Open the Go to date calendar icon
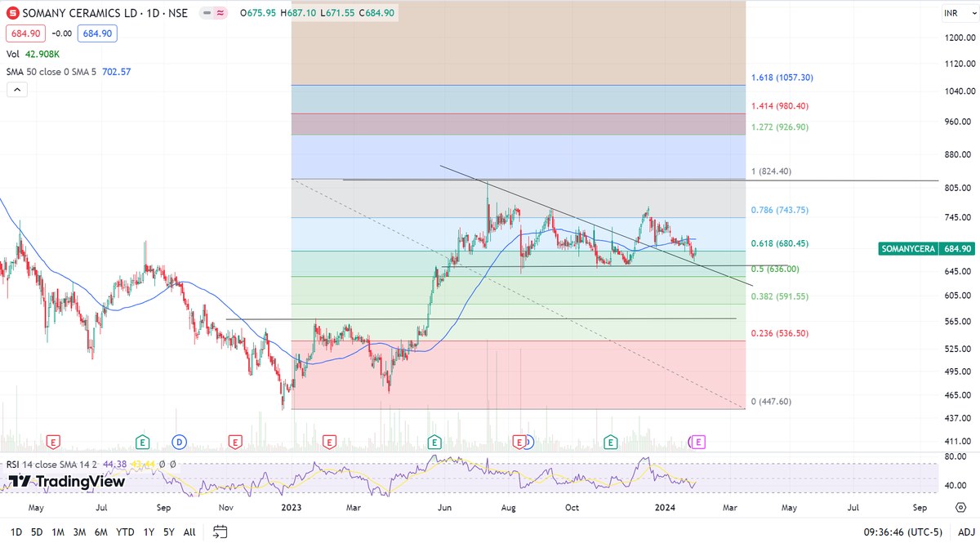980x543 pixels. [220, 532]
